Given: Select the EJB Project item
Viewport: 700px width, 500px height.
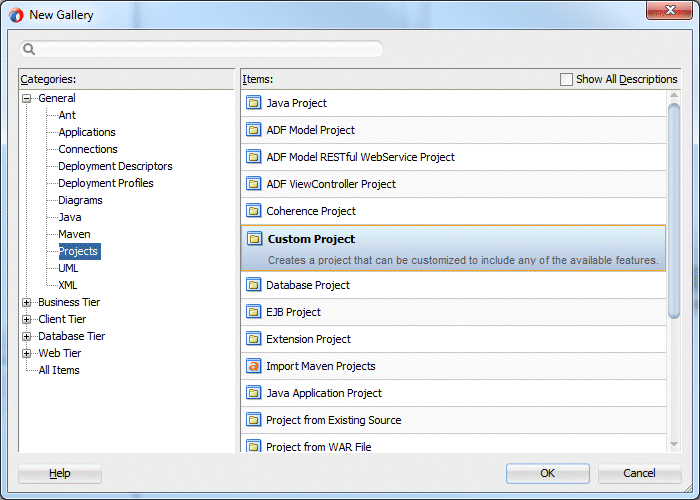Looking at the screenshot, I should click(x=454, y=312).
